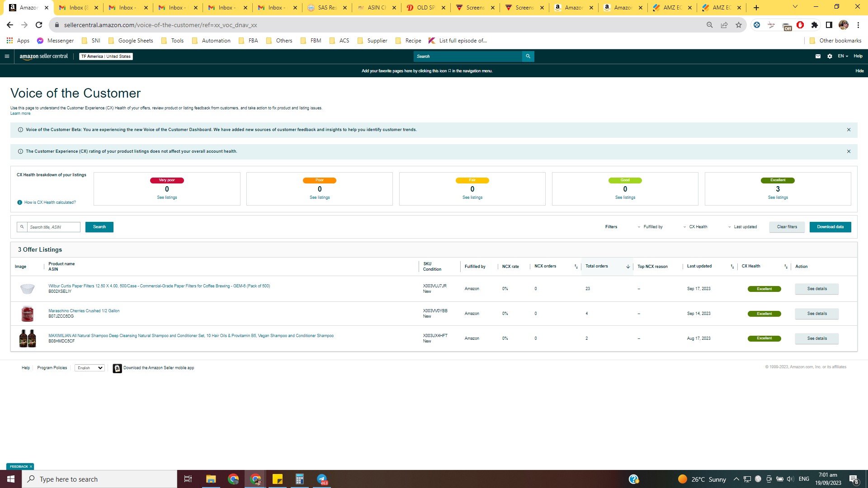Click the Amazon Seller Central logo

click(44, 56)
